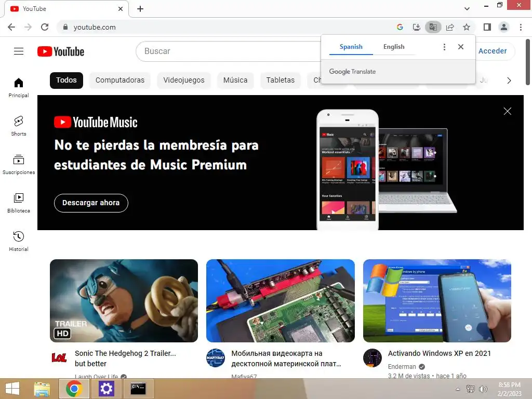Open the YouTube hamburger guide menu
Screen dimensions: 532x399
click(x=19, y=51)
